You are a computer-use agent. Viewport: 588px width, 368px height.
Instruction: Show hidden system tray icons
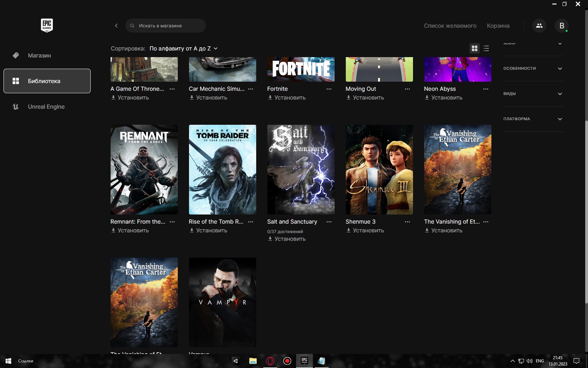tap(512, 361)
